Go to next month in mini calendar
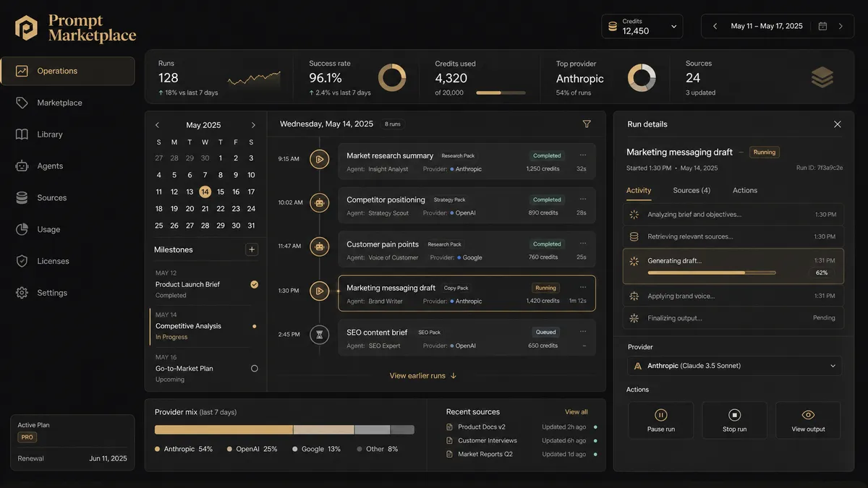This screenshot has height=488, width=868. [x=253, y=125]
